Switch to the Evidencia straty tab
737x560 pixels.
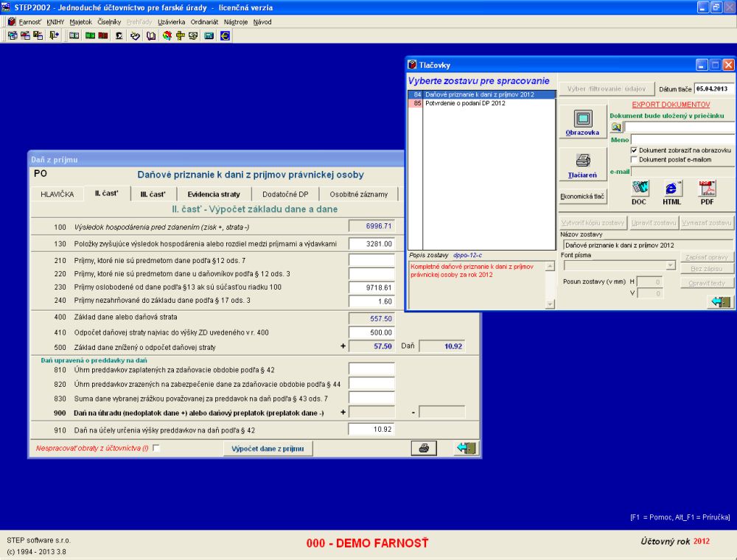tap(214, 194)
